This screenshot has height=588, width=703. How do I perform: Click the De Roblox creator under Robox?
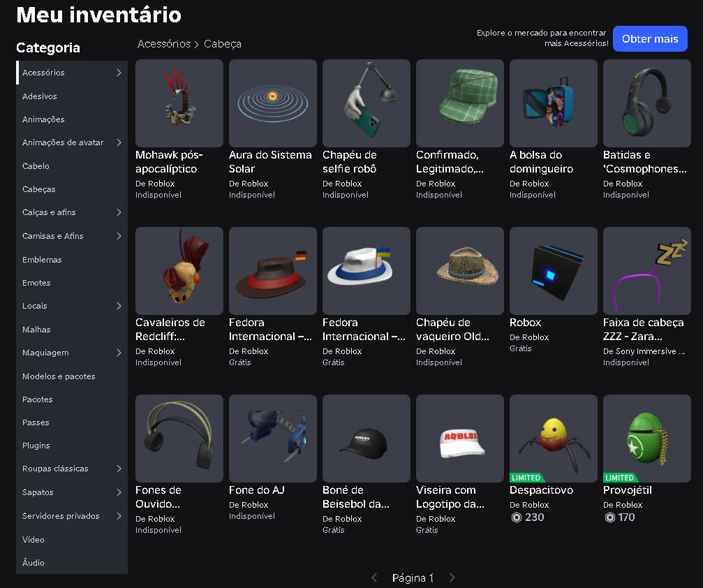tap(529, 337)
